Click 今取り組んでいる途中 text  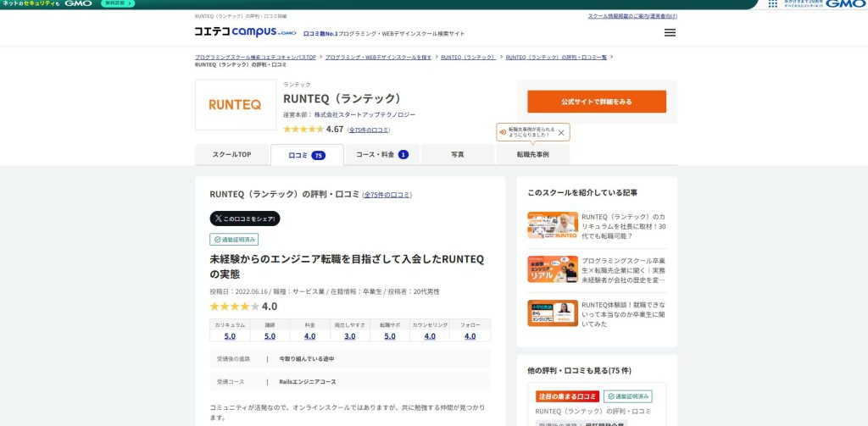[307, 359]
